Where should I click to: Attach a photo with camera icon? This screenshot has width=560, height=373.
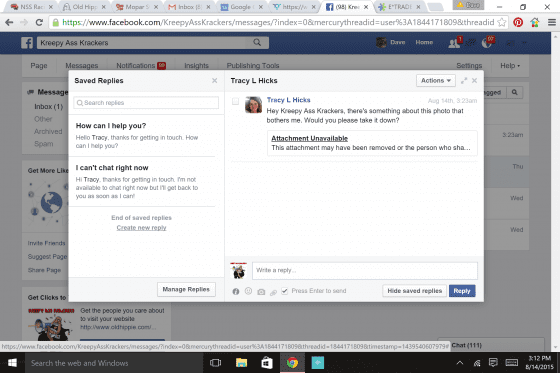coord(261,292)
